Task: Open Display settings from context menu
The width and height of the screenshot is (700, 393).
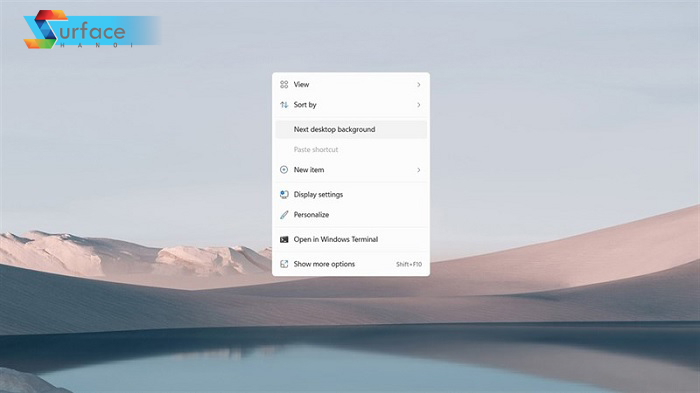Action: [351, 194]
